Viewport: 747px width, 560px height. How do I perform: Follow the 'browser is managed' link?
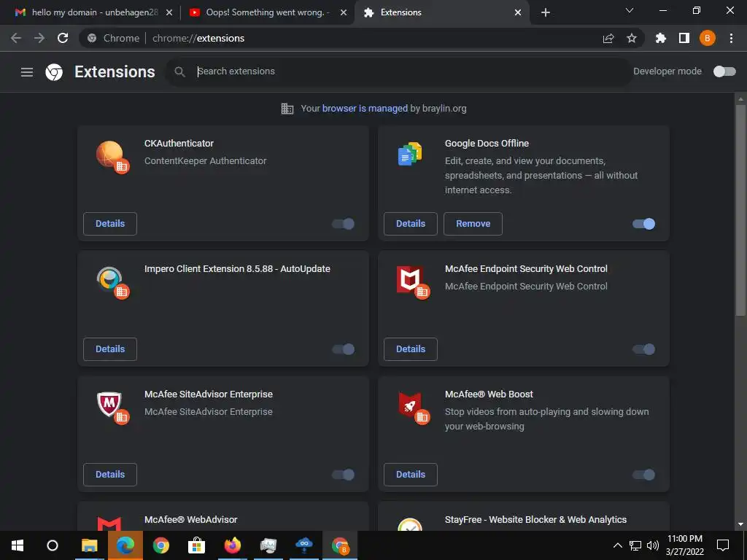tap(365, 109)
